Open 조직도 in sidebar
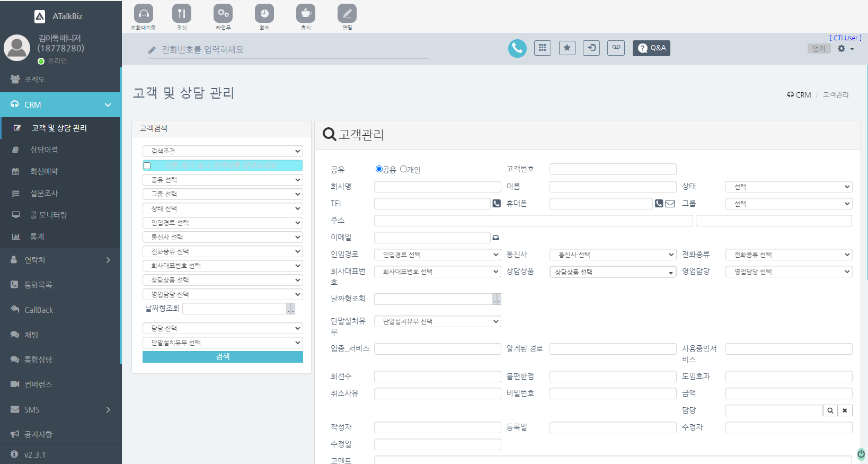 pyautogui.click(x=60, y=80)
